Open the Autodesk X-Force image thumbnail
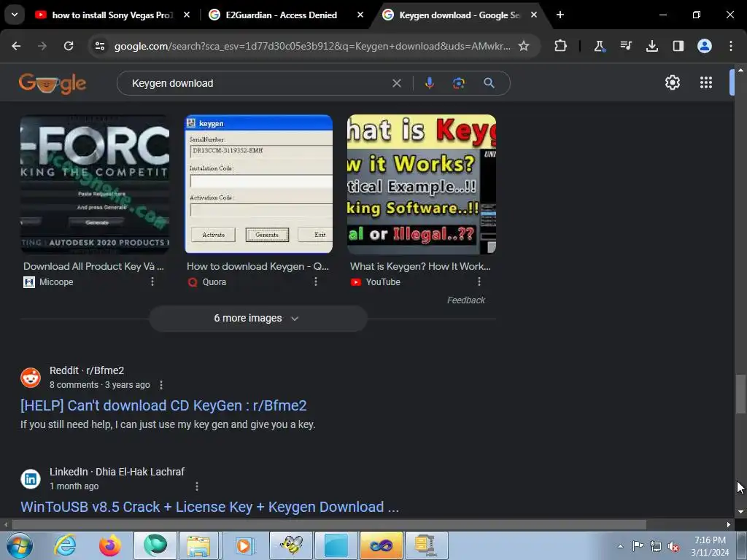This screenshot has width=747, height=560. coord(95,184)
